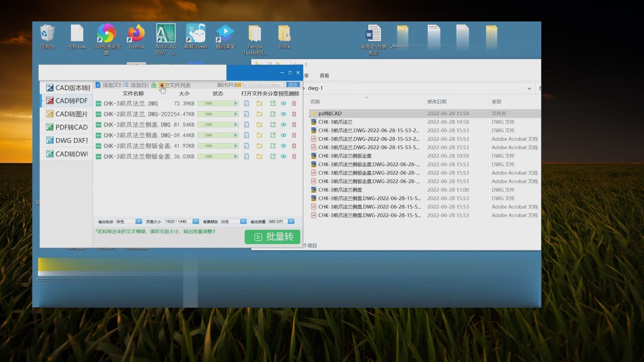The image size is (644, 362).
Task: Expand the page size 1920*1440 dropdown
Action: click(196, 222)
